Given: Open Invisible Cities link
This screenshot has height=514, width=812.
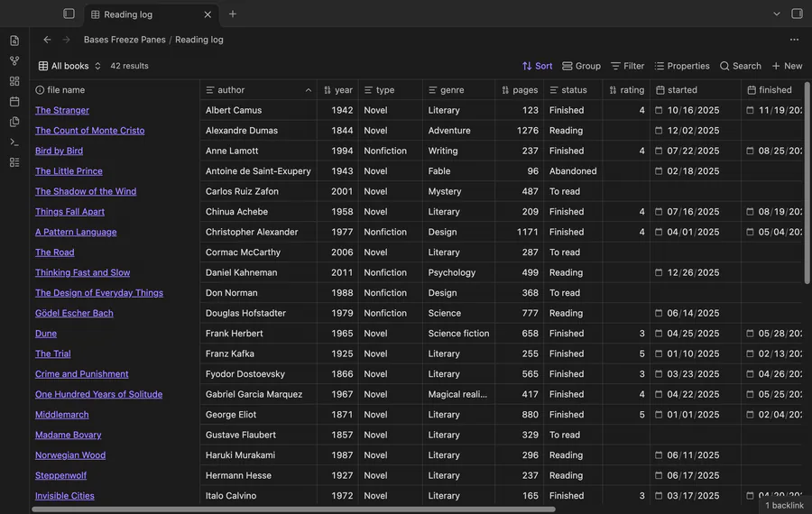Looking at the screenshot, I should [65, 495].
